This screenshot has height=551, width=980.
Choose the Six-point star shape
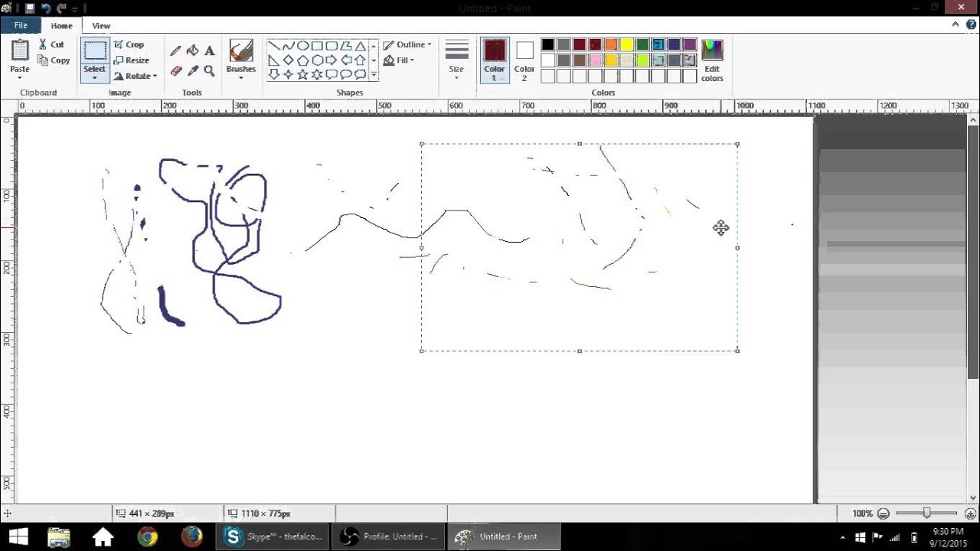[317, 75]
